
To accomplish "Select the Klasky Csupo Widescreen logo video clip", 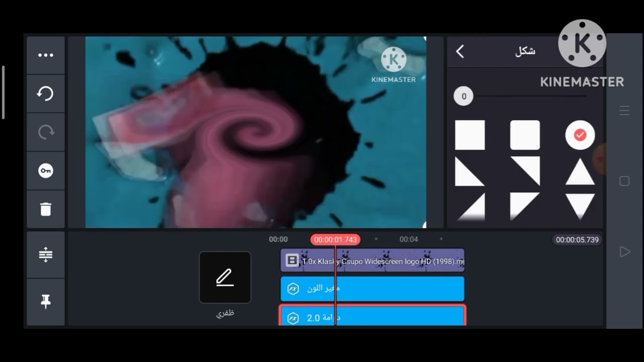I will (x=372, y=261).
